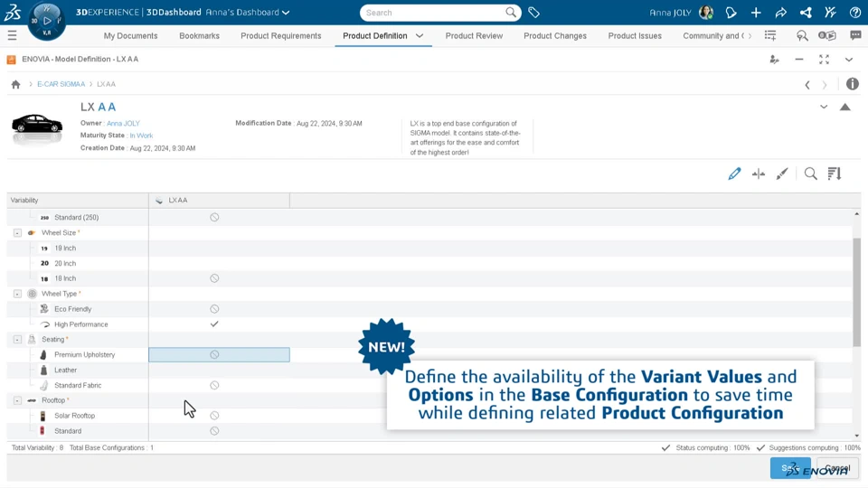Click the Home breadcrumb icon

click(15, 84)
